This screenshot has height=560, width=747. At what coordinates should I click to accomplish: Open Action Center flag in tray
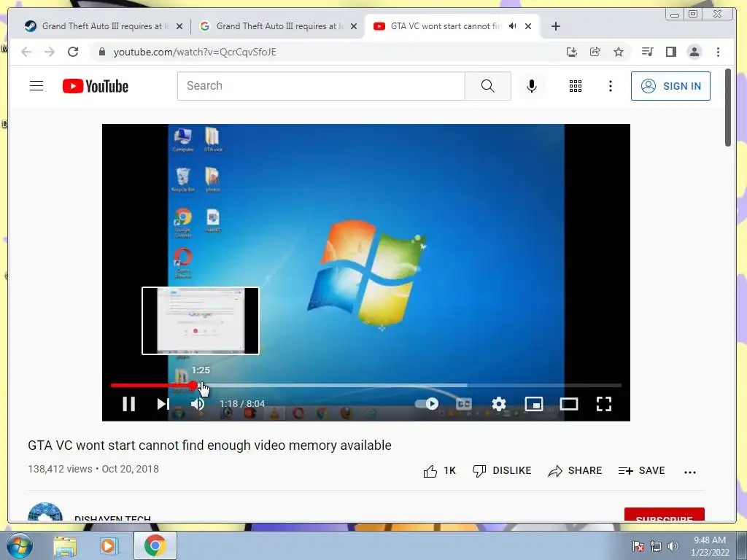638,546
